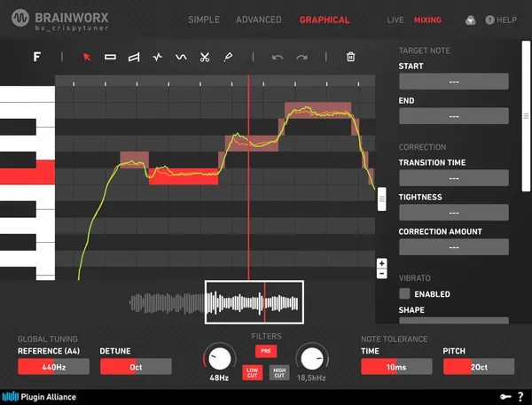
Task: Click the question mark in bottom bar
Action: pyautogui.click(x=520, y=396)
